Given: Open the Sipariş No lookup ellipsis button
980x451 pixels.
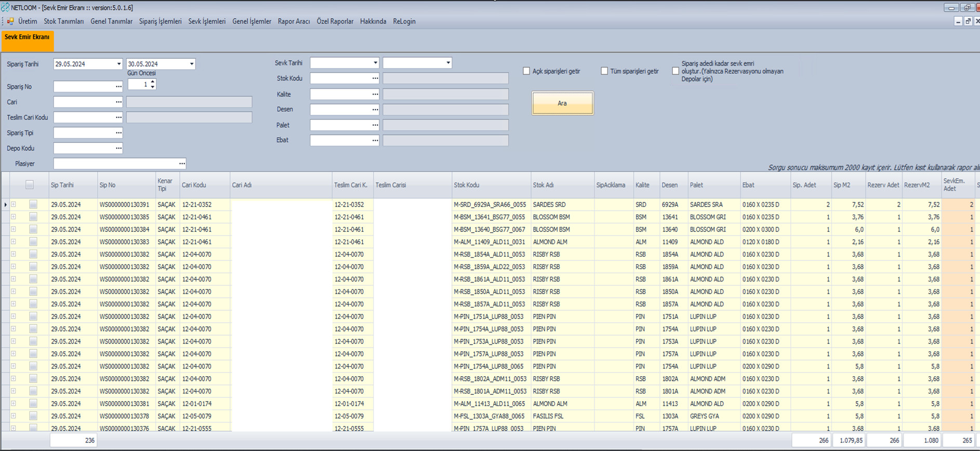Looking at the screenshot, I should tap(118, 87).
